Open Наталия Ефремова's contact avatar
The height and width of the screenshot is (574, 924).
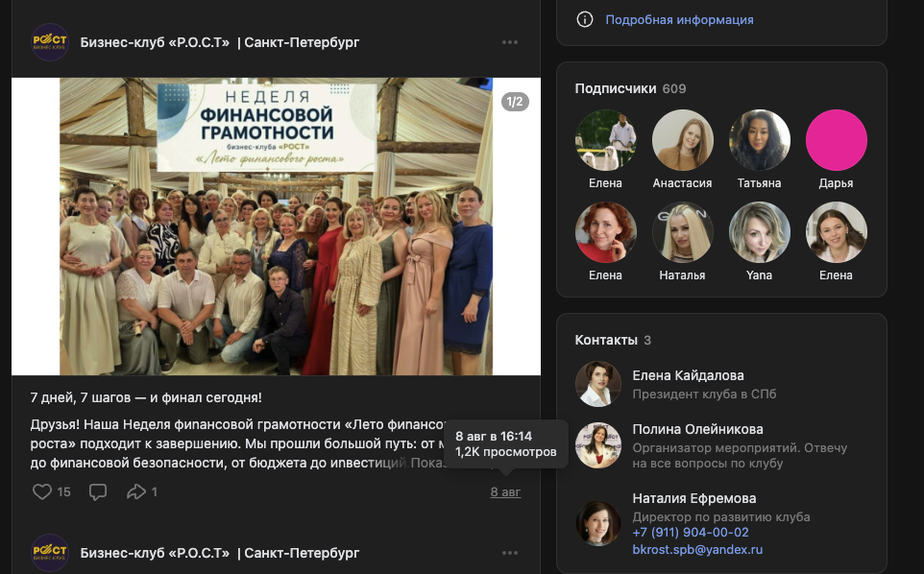(598, 523)
